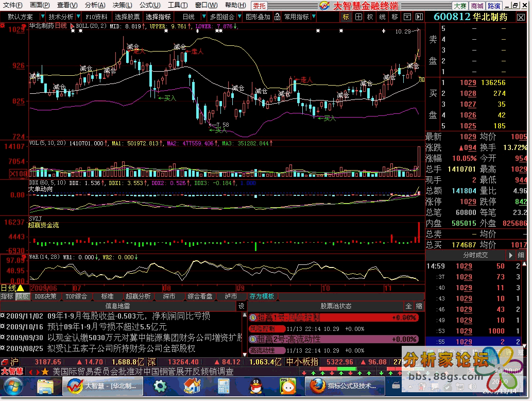Switch to the DDE决策 template tab

click(x=45, y=296)
